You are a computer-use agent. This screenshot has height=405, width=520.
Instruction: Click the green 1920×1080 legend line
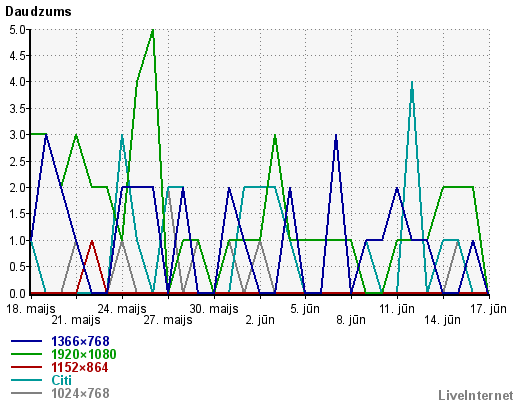(x=27, y=354)
